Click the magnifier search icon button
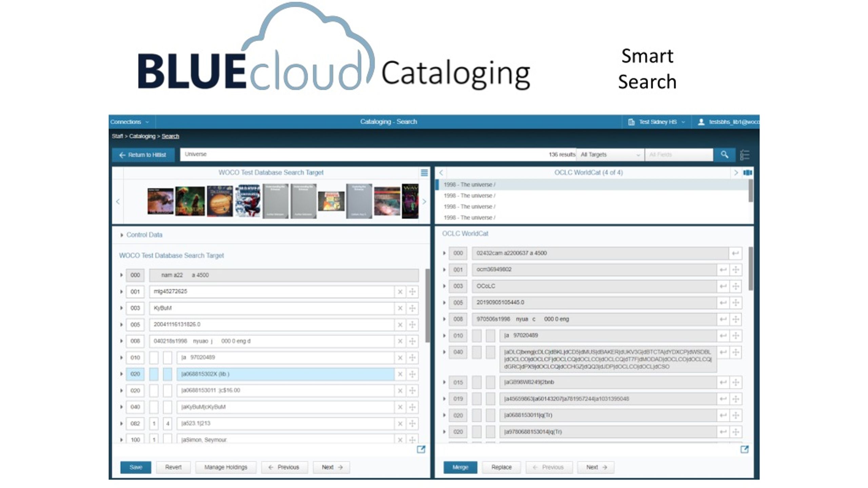 (x=724, y=155)
